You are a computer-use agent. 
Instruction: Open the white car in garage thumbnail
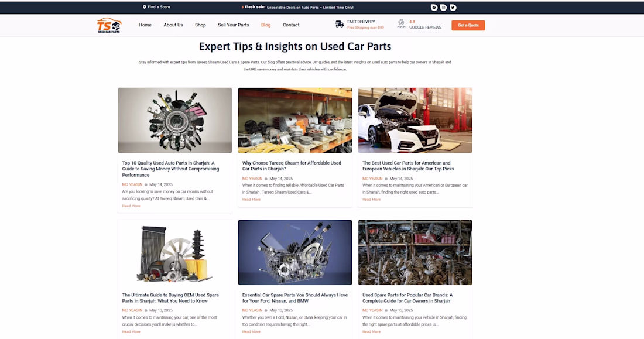tap(415, 120)
